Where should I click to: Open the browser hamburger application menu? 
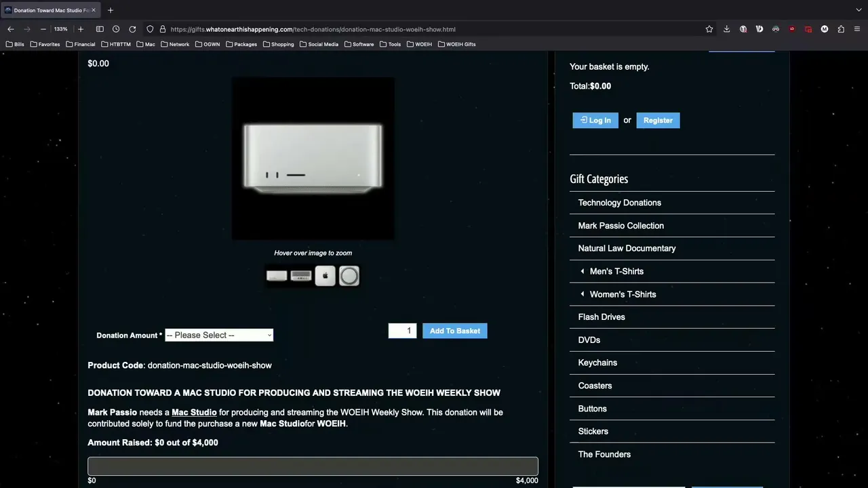pyautogui.click(x=857, y=29)
